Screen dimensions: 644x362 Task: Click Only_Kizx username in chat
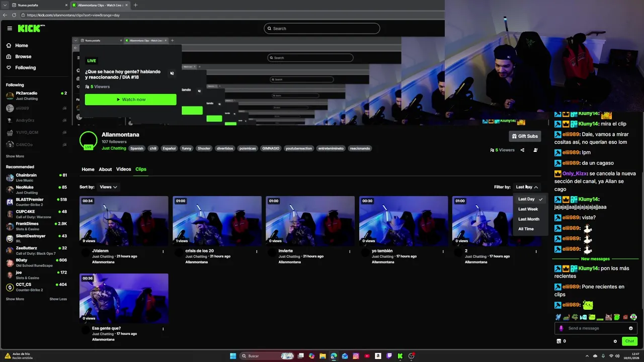575,173
